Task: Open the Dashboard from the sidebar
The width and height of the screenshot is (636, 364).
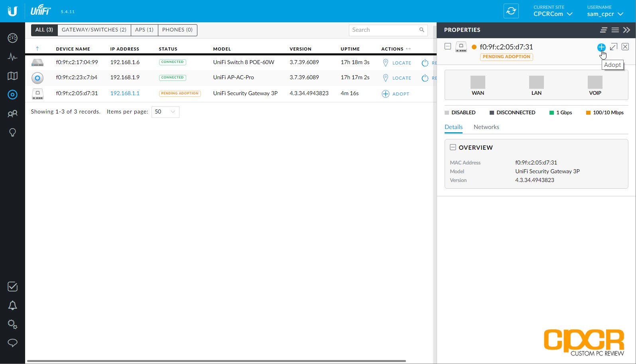Action: 12,38
